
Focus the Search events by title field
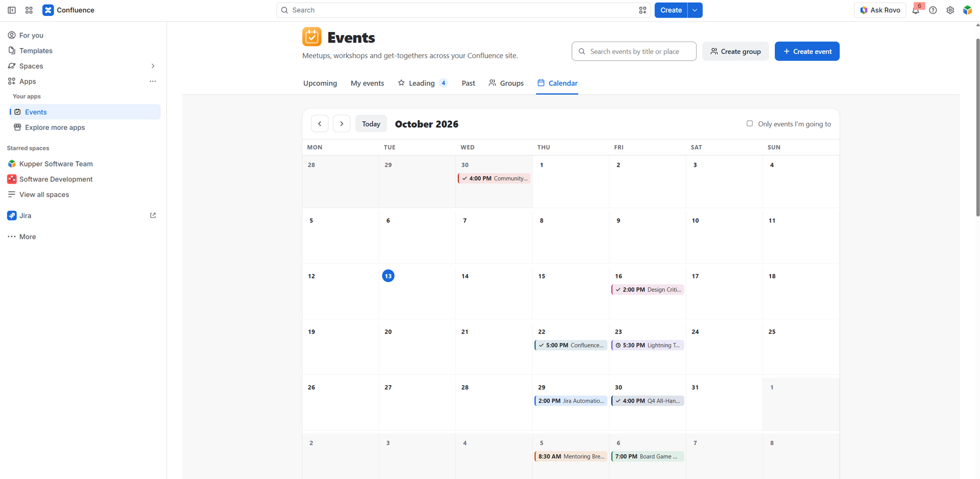click(634, 51)
